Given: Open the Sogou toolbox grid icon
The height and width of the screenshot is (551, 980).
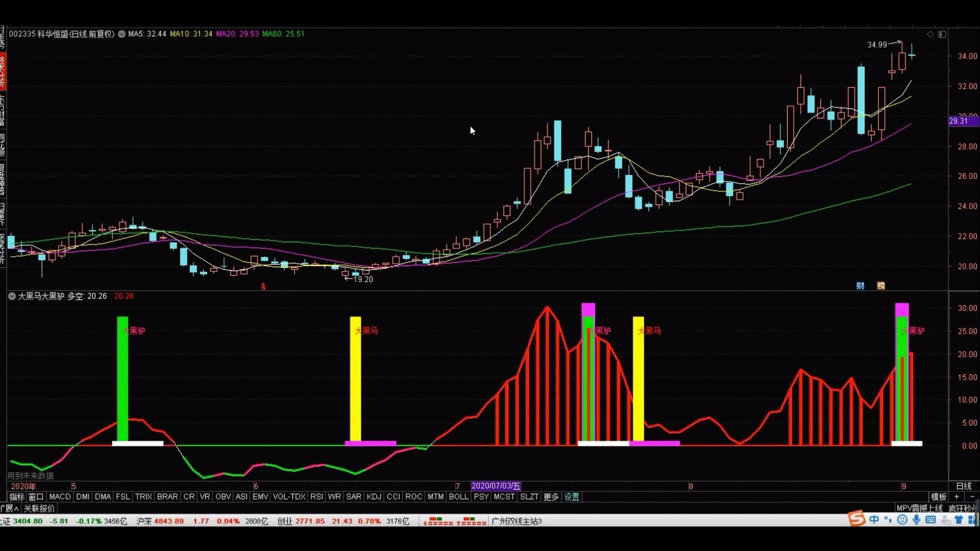Looking at the screenshot, I should [x=971, y=519].
